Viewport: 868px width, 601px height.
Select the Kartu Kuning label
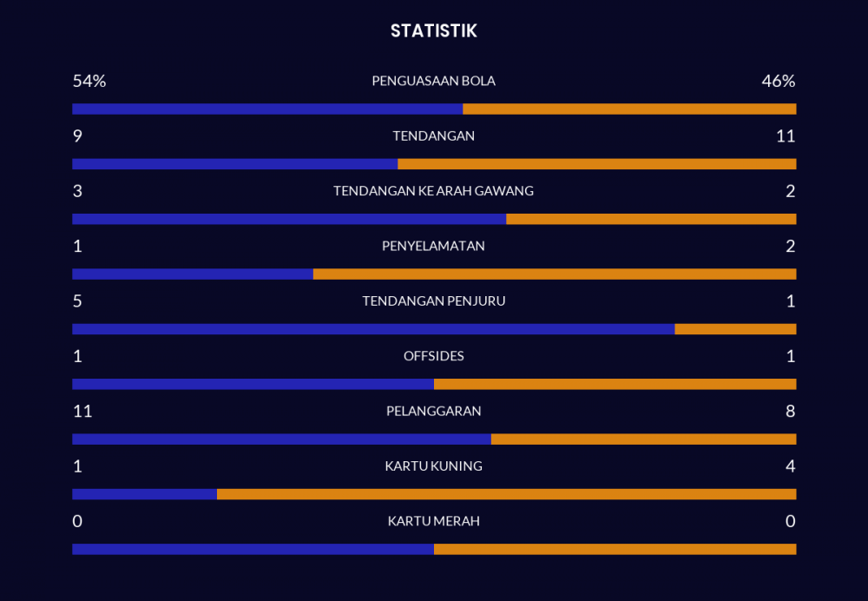coord(433,466)
